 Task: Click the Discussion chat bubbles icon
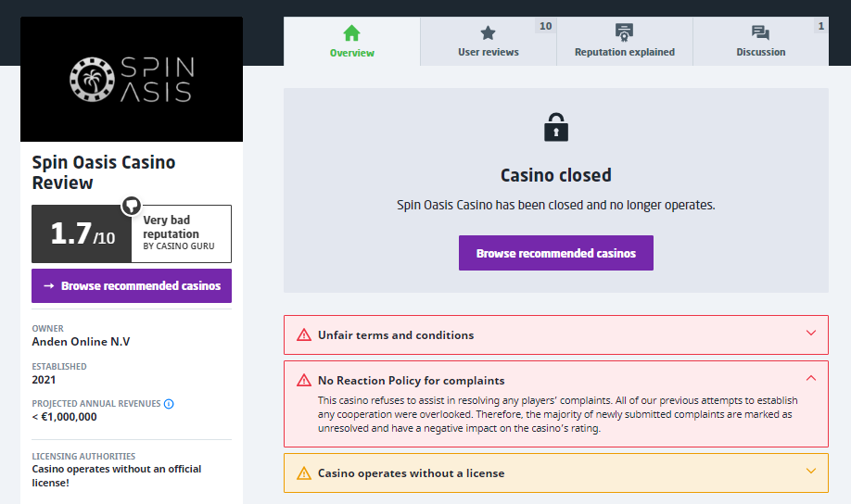pyautogui.click(x=760, y=33)
